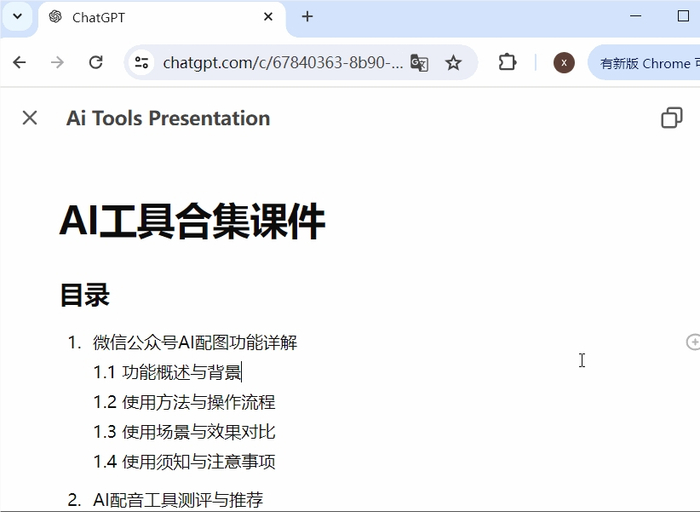Bookmark this page with the star icon
Screen dimensions: 700x512
click(x=453, y=63)
